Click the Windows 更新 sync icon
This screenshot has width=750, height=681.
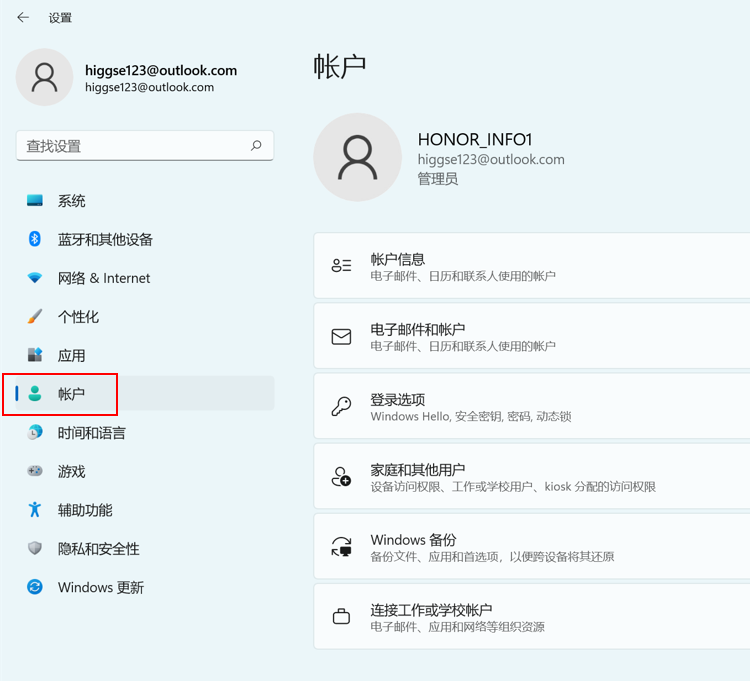click(x=35, y=587)
